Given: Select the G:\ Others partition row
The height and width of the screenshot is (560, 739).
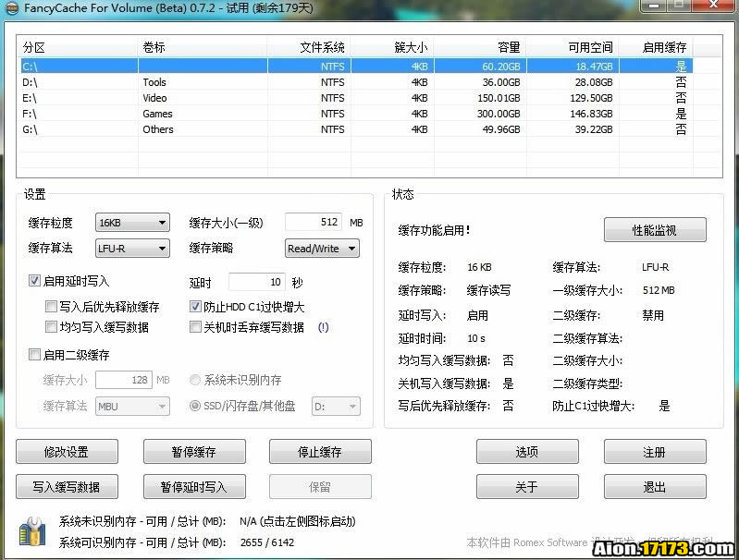Looking at the screenshot, I should 356,129.
